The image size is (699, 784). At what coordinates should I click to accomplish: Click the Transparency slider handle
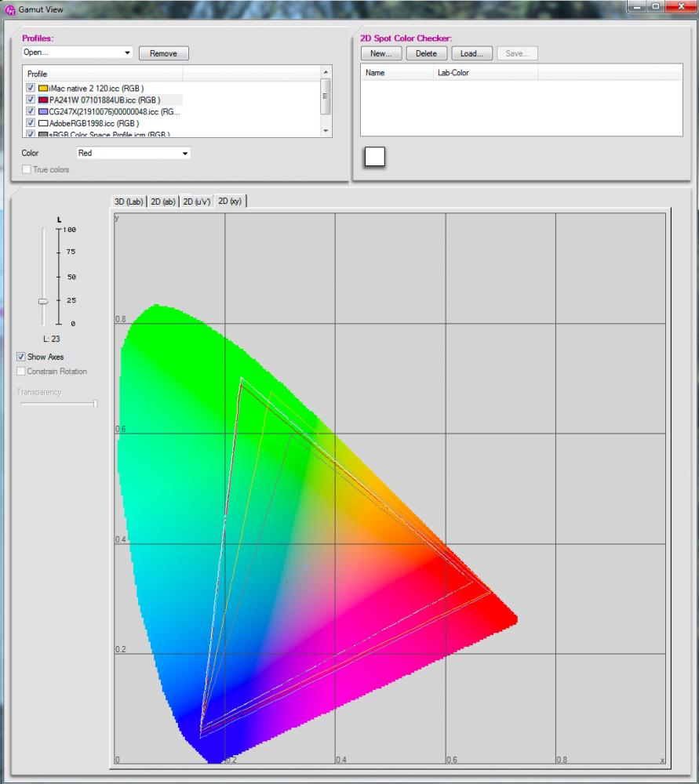click(x=95, y=404)
